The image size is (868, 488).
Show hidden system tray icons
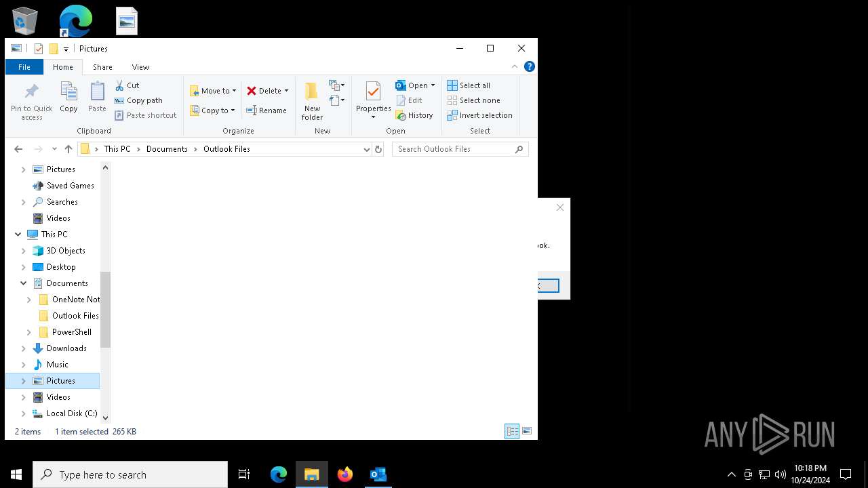coord(731,474)
